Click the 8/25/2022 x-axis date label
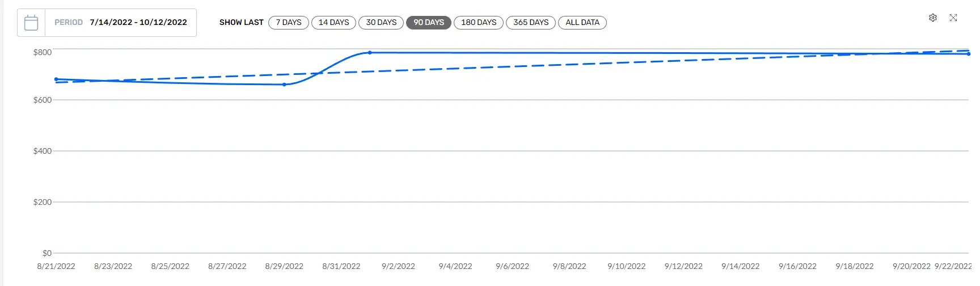Image resolution: width=980 pixels, height=286 pixels. tap(170, 266)
